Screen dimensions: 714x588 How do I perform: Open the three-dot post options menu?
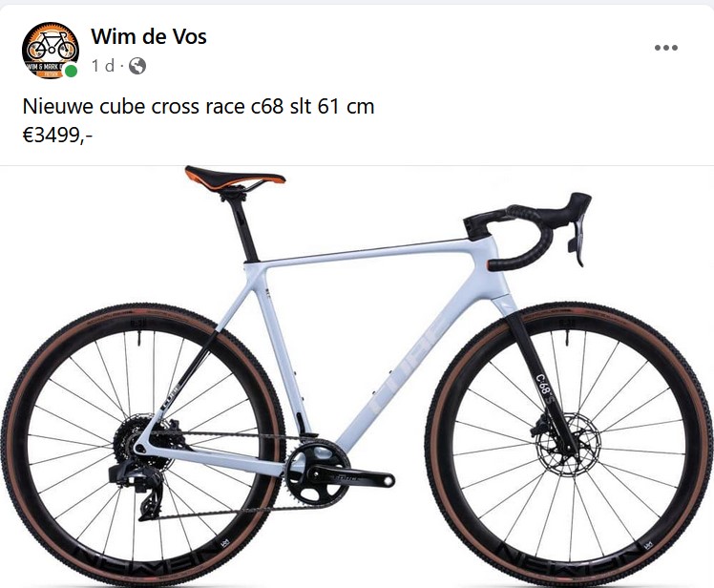665,48
